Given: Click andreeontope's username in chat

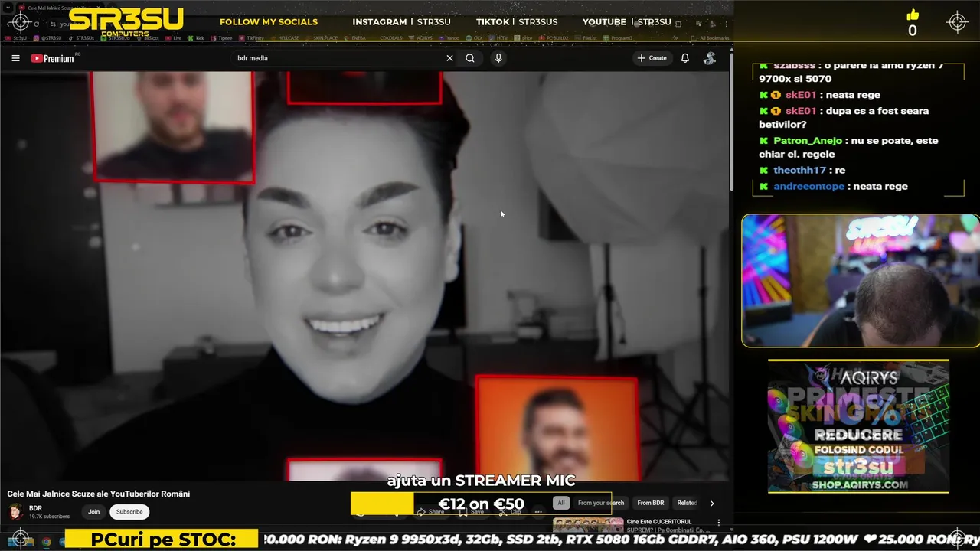Looking at the screenshot, I should click(x=808, y=186).
